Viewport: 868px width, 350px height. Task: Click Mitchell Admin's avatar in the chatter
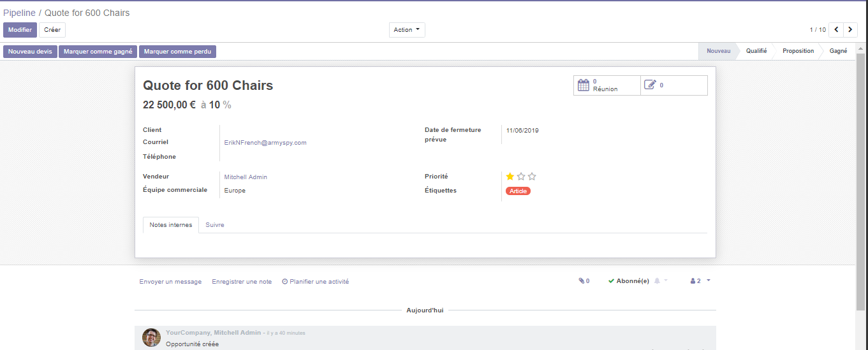tap(151, 337)
